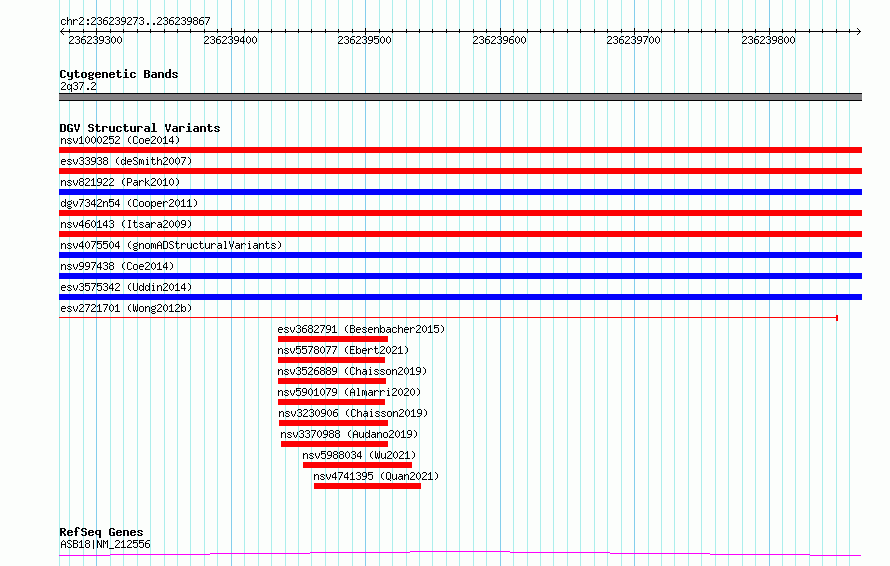Select the esv33938 (deSmith2007) red bar
The image size is (890, 566).
click(460, 171)
